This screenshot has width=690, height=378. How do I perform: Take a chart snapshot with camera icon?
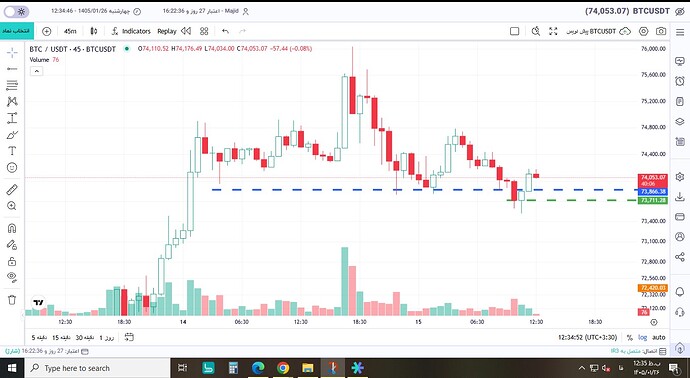click(661, 31)
